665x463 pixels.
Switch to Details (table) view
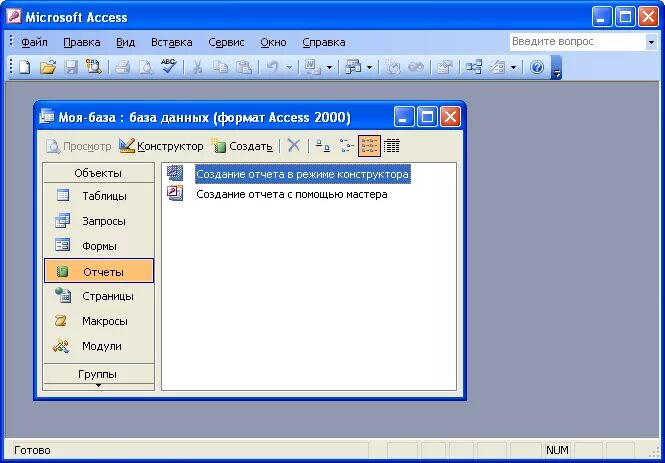tap(392, 146)
